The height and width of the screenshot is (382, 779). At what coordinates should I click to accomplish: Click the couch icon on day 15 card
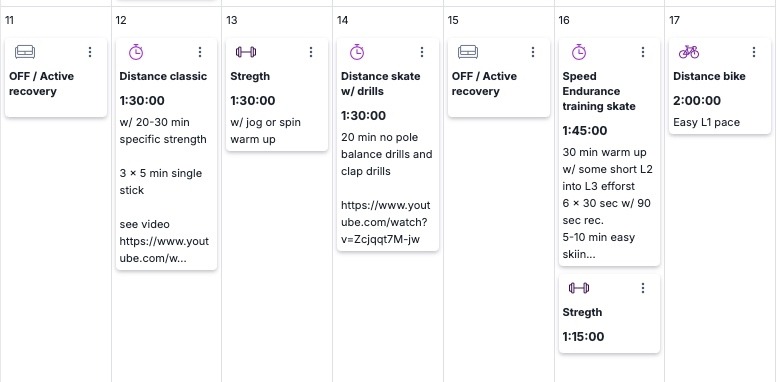tap(467, 52)
